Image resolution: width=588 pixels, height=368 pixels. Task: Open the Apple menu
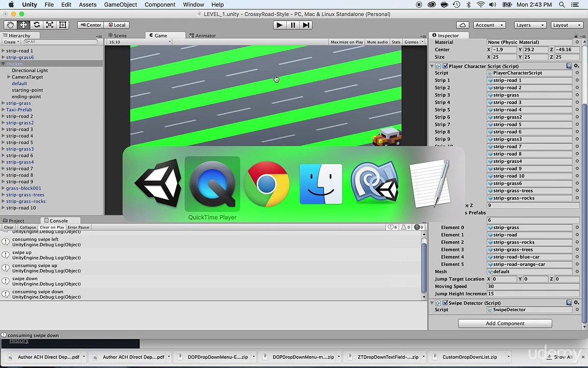11,5
